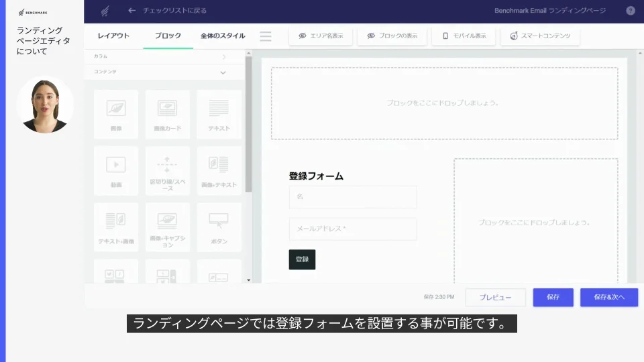
Task: Switch to the ブロック tab
Action: 168,36
